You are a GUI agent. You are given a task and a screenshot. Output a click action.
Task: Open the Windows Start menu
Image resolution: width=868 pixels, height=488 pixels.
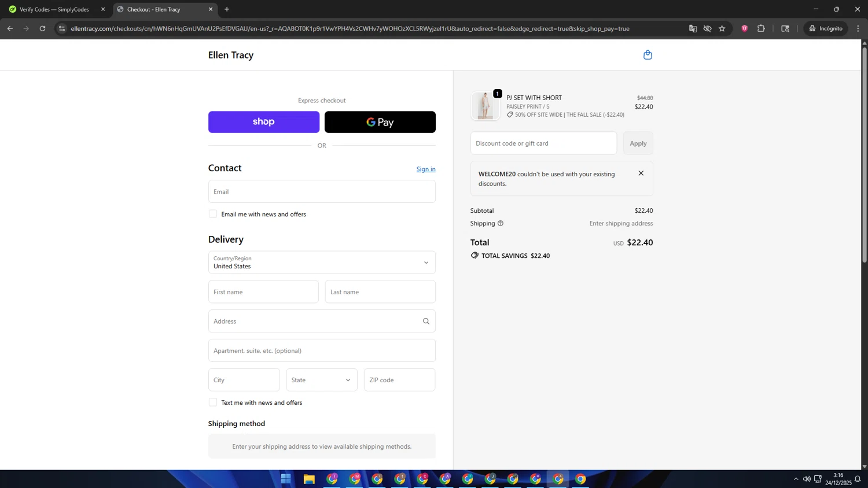pyautogui.click(x=286, y=479)
